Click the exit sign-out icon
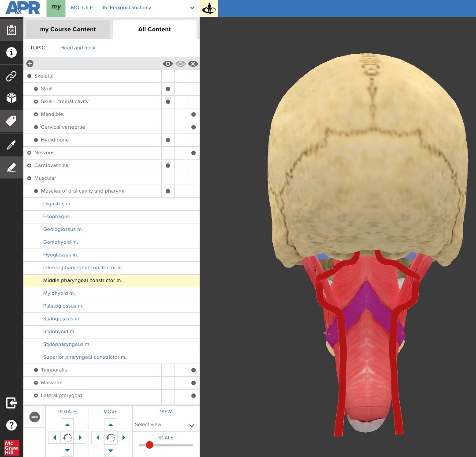Screen dimensions: 476x457 point(11,403)
